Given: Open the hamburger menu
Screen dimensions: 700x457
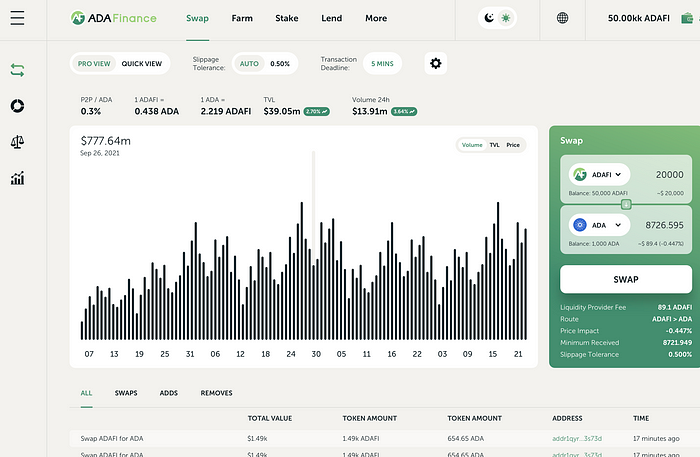Looking at the screenshot, I should [17, 18].
